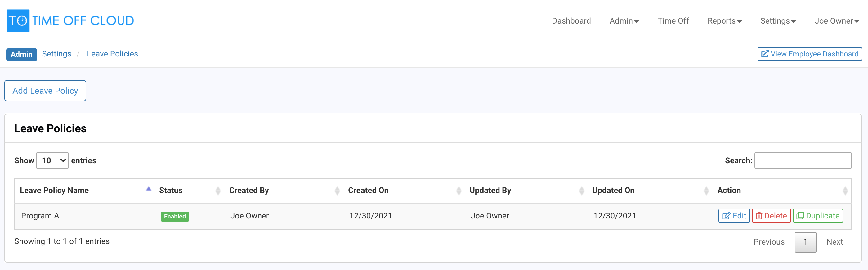
Task: Focus the Search input field
Action: [x=803, y=160]
